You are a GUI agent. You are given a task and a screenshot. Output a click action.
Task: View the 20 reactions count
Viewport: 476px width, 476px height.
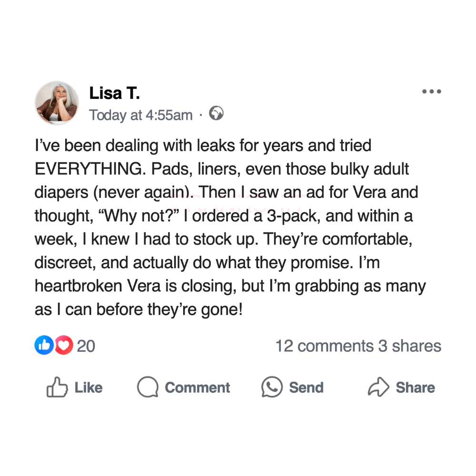click(86, 346)
